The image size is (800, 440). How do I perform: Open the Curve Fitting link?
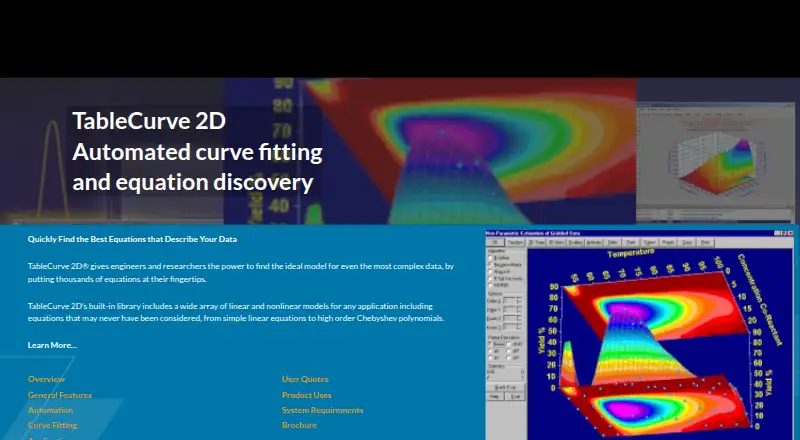(x=53, y=425)
